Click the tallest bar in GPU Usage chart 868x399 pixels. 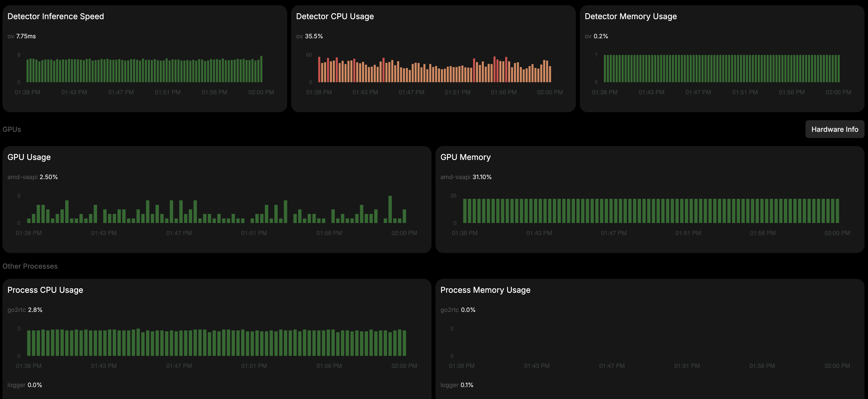point(390,209)
